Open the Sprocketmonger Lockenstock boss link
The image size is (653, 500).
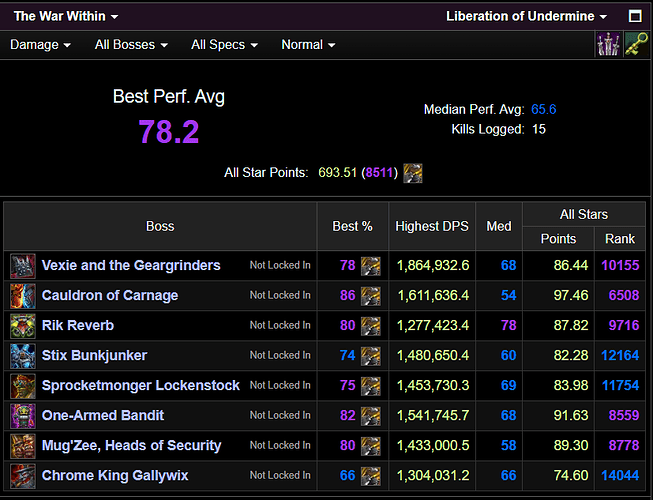[x=140, y=386]
